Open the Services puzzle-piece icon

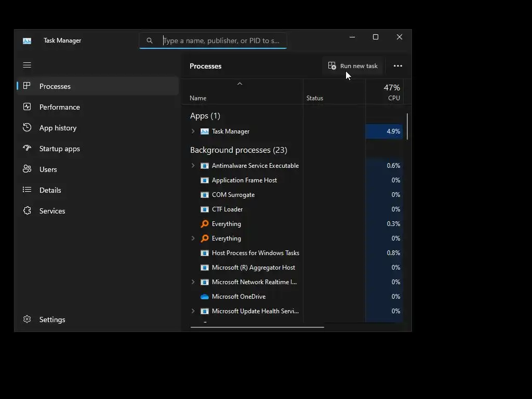27,211
